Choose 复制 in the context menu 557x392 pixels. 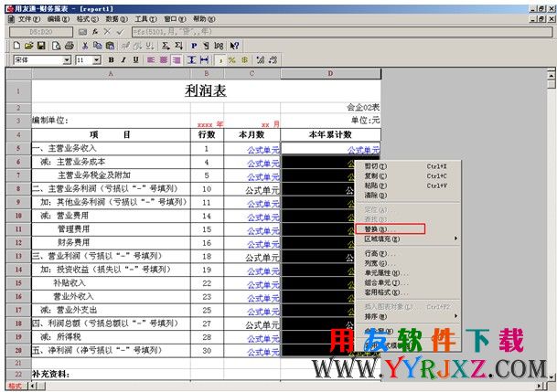point(408,175)
